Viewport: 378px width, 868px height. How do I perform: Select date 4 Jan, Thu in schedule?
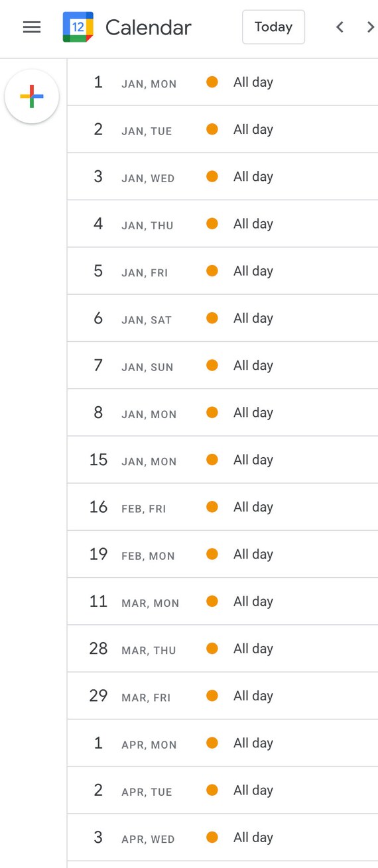click(133, 224)
